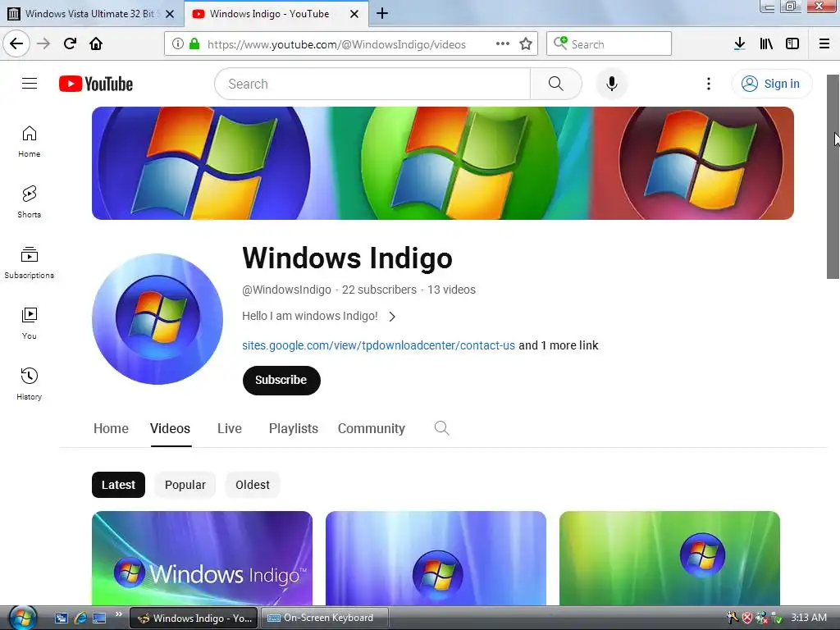Open the Firefox downloads arrow
840x630 pixels.
[740, 44]
